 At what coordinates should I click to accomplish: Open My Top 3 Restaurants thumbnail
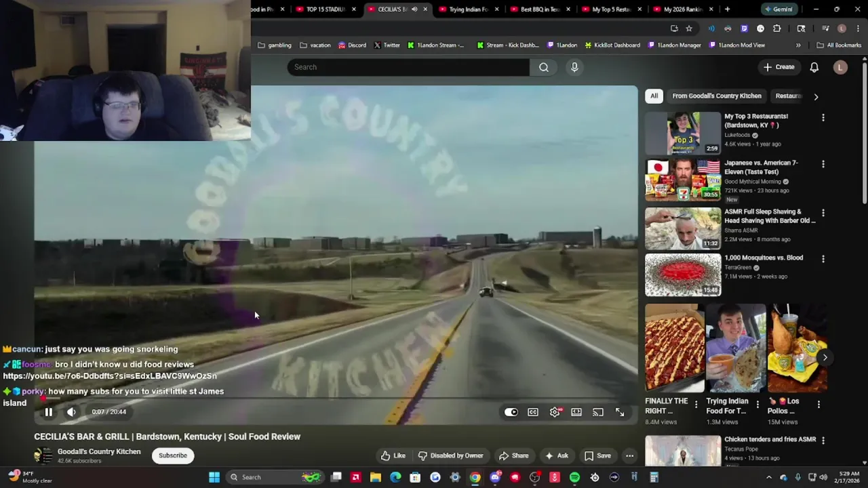point(683,133)
